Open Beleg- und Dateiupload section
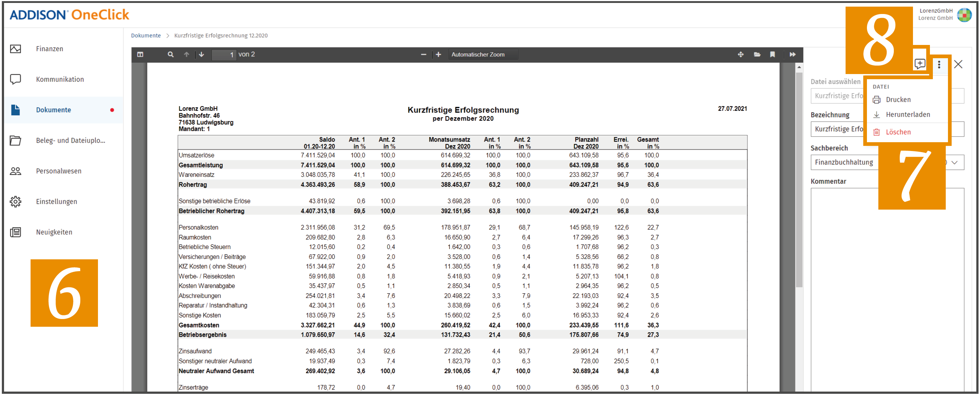980x396 pixels. (x=70, y=140)
